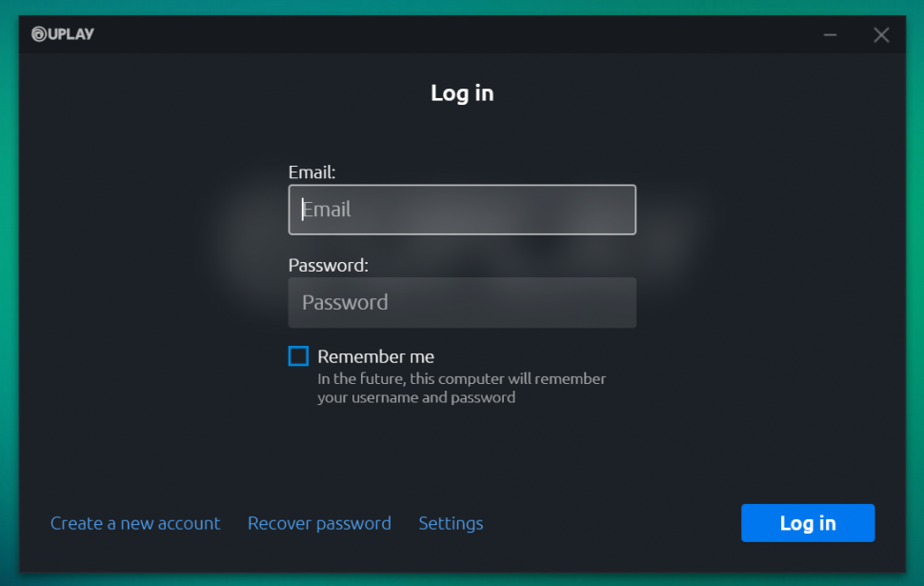Screen dimensions: 924x586
Task: Click the "Password:" field label
Action: [328, 265]
